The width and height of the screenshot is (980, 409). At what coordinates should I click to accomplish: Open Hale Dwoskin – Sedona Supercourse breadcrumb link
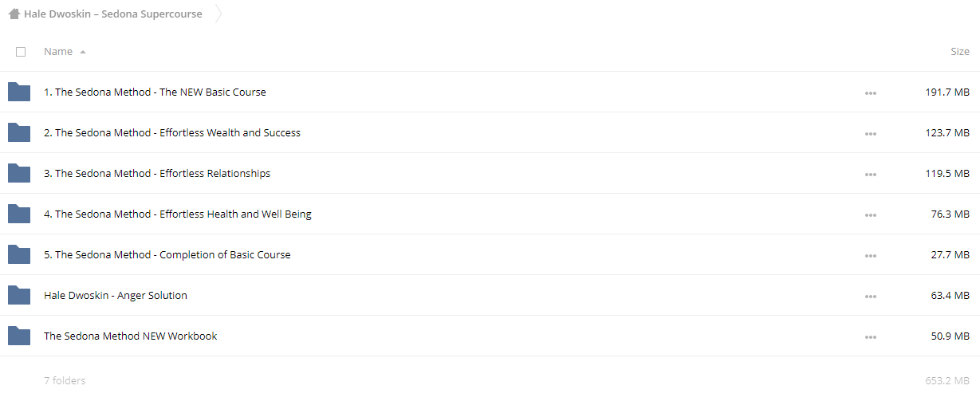(112, 14)
